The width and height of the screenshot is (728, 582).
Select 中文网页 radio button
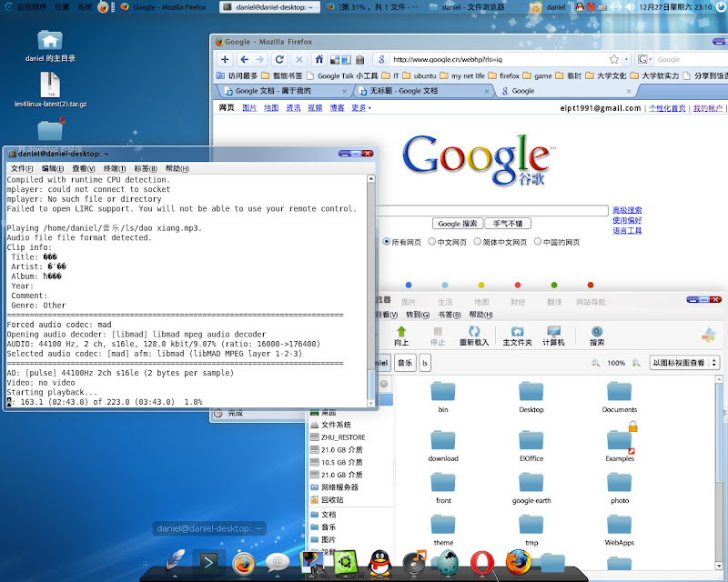(431, 242)
